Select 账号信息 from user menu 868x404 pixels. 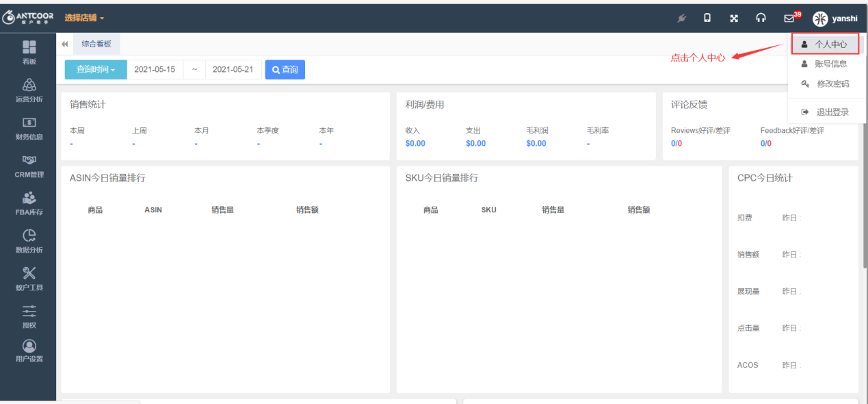pos(824,64)
